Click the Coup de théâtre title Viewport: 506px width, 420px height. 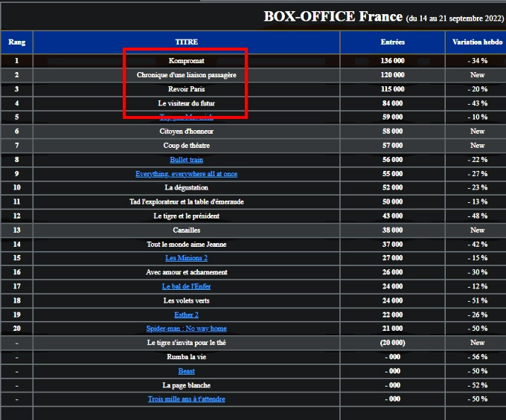click(186, 146)
